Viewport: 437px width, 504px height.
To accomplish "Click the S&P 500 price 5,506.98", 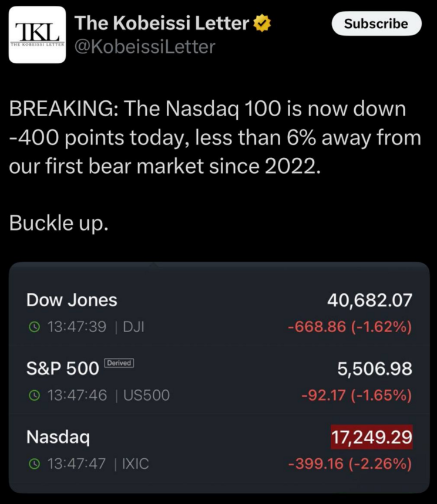I will pos(374,368).
